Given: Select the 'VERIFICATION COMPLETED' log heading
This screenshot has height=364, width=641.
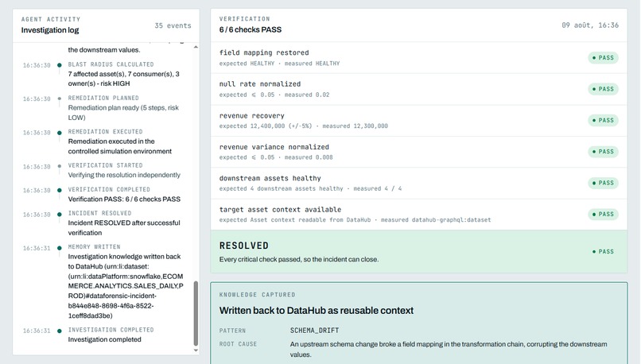Looking at the screenshot, I should coord(109,190).
